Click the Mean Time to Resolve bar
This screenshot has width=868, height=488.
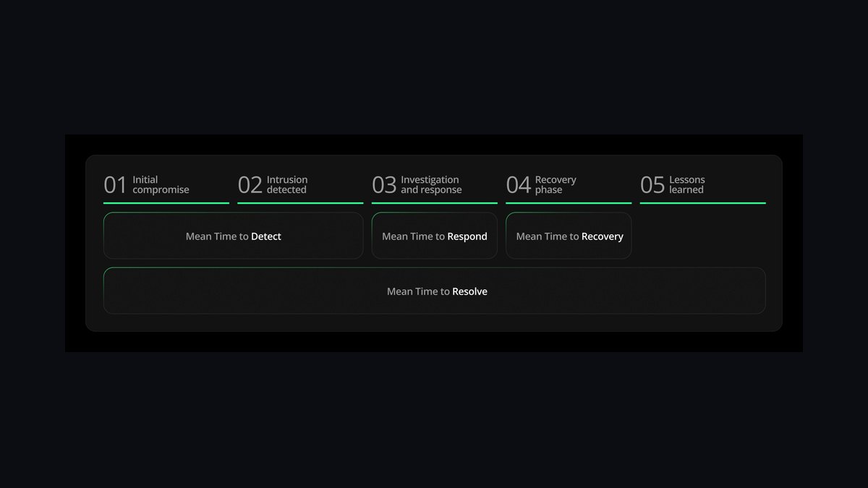[435, 291]
